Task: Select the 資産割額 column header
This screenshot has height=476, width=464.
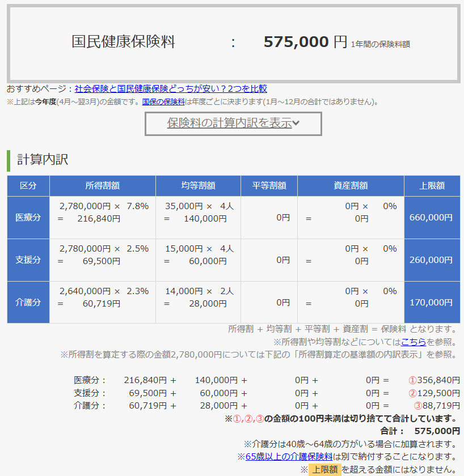Action: [x=351, y=186]
